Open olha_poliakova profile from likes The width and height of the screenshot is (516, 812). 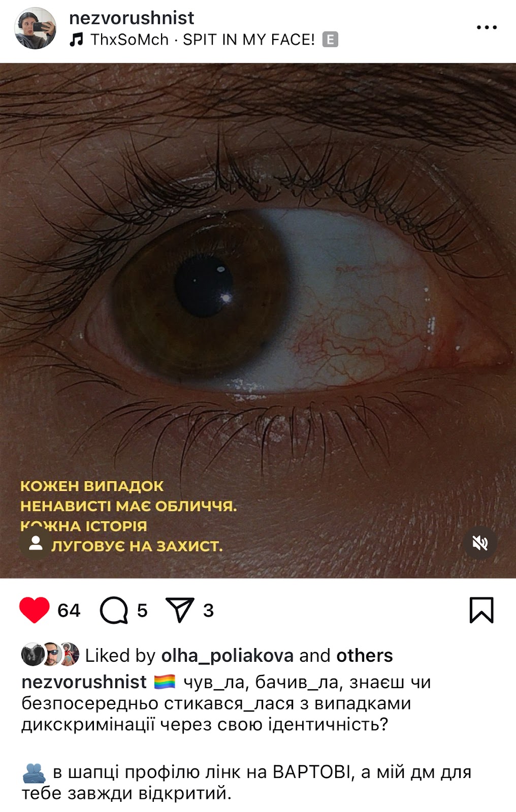pyautogui.click(x=227, y=656)
